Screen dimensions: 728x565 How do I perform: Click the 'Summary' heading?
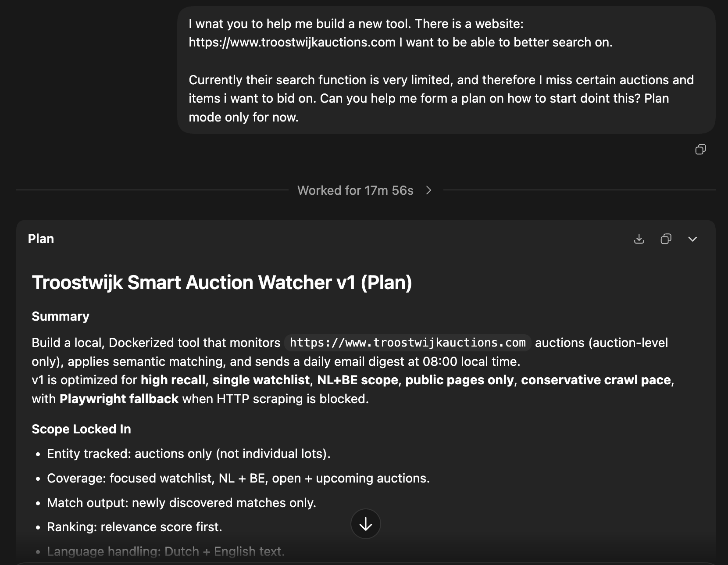[61, 316]
